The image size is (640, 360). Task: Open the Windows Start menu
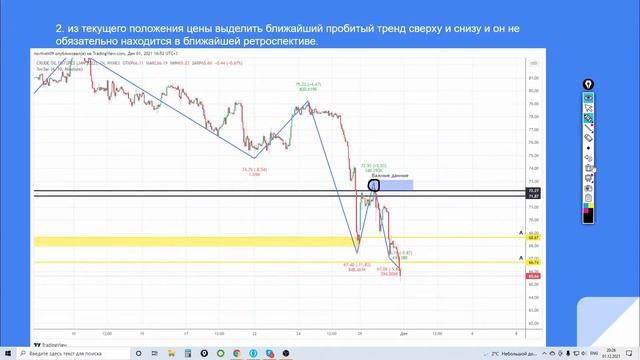8,353
